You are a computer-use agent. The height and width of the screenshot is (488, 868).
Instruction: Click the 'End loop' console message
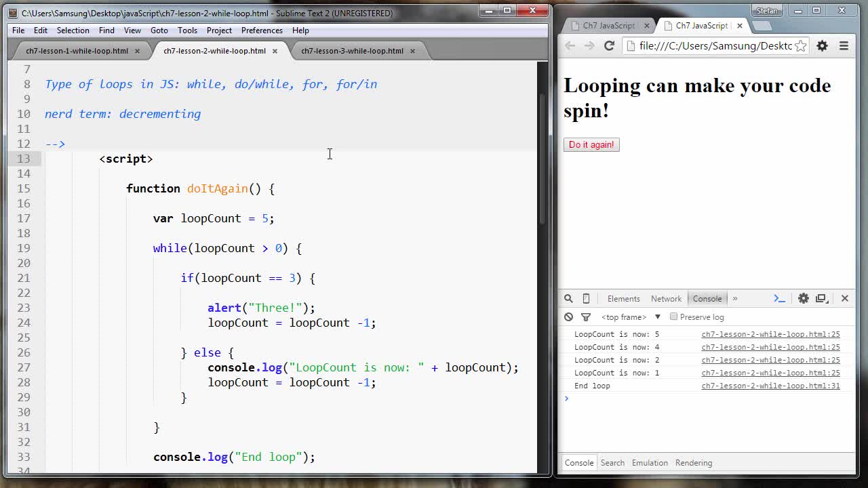point(592,386)
